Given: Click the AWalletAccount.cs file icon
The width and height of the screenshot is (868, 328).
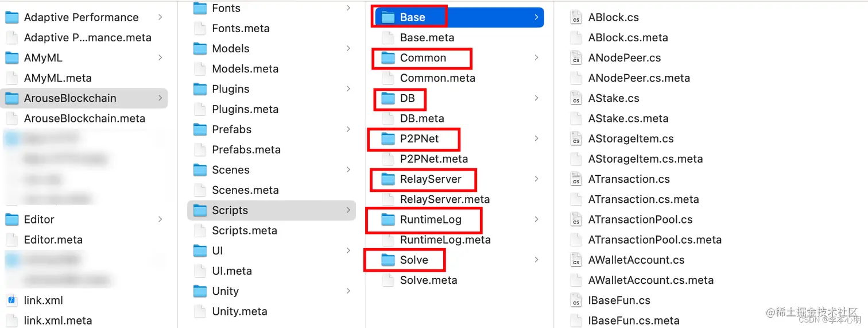Looking at the screenshot, I should [576, 260].
